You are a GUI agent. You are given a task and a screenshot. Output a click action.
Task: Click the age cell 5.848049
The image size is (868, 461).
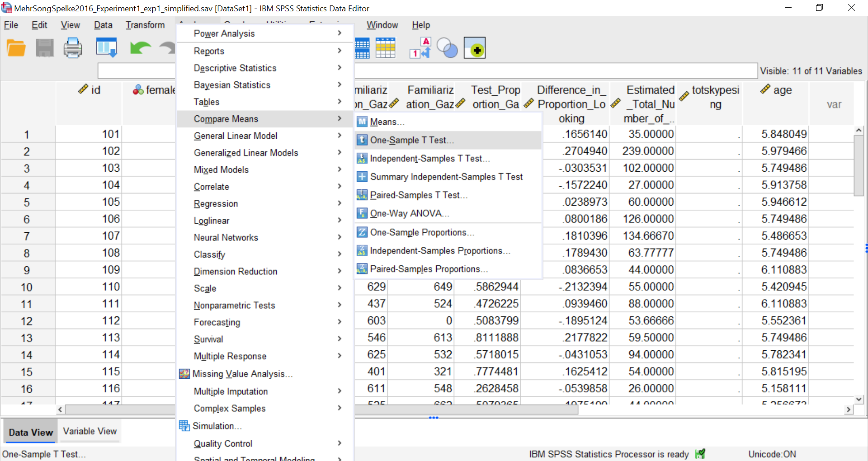(x=776, y=134)
